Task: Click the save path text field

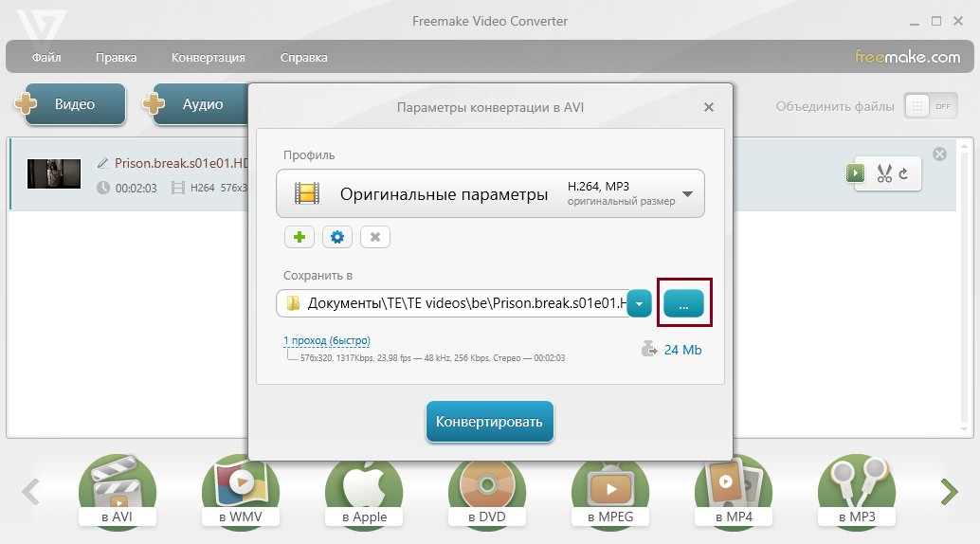Action: pyautogui.click(x=455, y=304)
